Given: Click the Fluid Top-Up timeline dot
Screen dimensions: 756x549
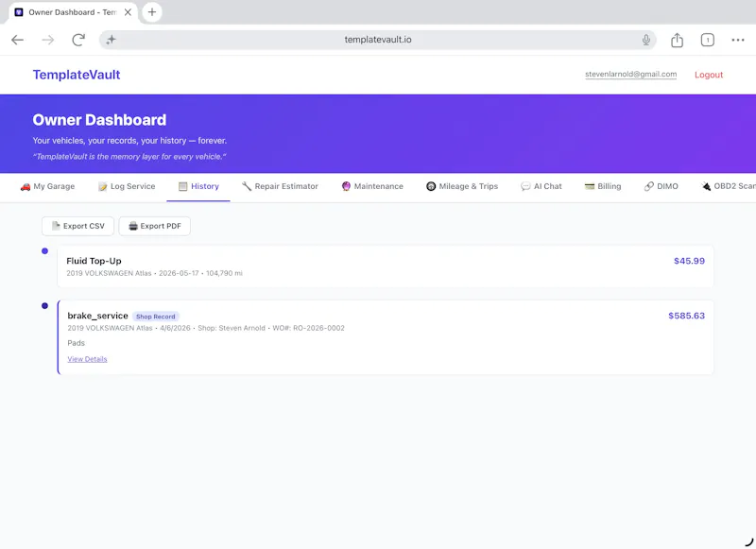Looking at the screenshot, I should pyautogui.click(x=44, y=251).
